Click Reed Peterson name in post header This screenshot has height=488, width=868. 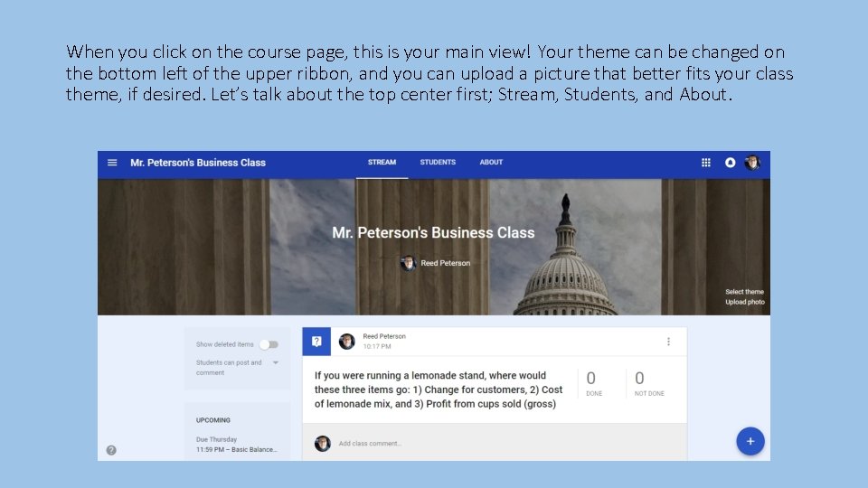pyautogui.click(x=384, y=336)
